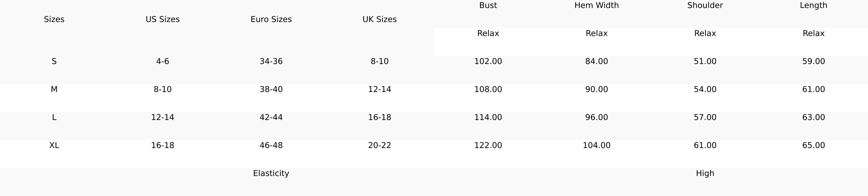Image resolution: width=868 pixels, height=196 pixels.
Task: Select the hem width value 104.00
Action: 596,145
